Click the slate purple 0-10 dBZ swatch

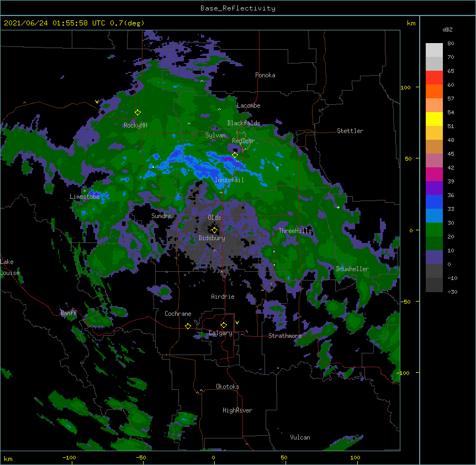click(434, 257)
